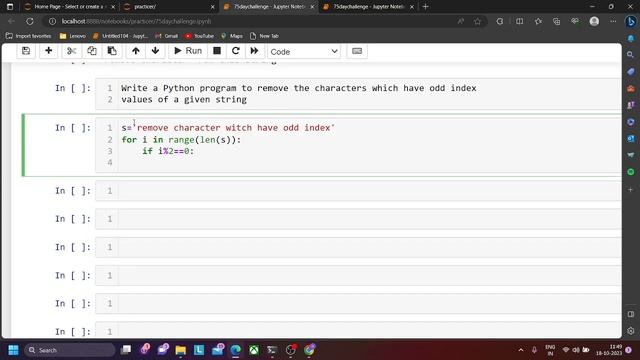Click the first empty cell below the code cell
This screenshot has height=360, width=640.
tap(358, 191)
